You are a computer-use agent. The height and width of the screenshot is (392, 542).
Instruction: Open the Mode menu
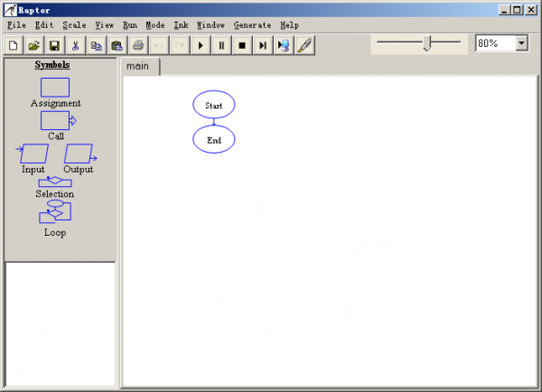click(155, 25)
